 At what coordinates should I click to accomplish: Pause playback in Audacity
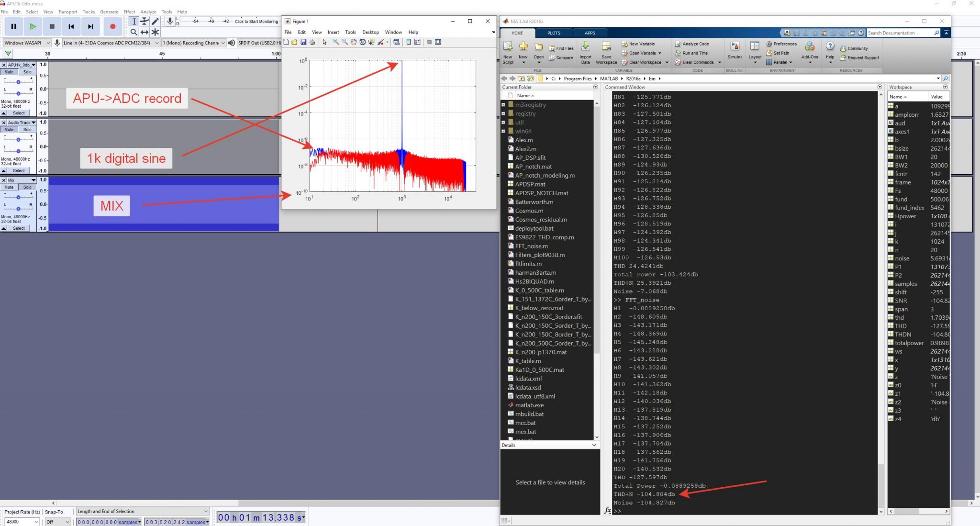[x=13, y=27]
